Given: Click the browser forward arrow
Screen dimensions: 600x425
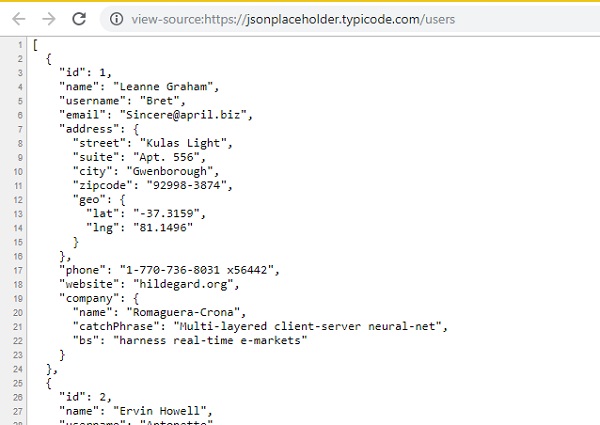Looking at the screenshot, I should 47,18.
